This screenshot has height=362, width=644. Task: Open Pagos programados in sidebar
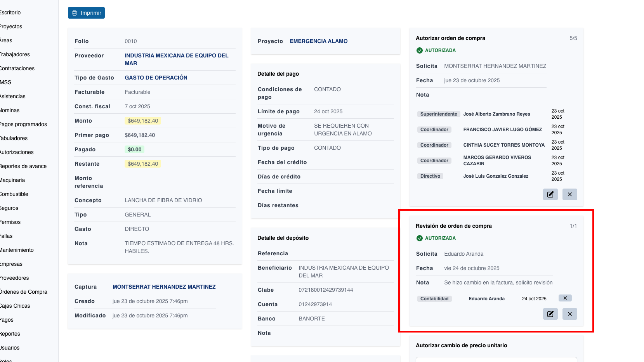(23, 124)
